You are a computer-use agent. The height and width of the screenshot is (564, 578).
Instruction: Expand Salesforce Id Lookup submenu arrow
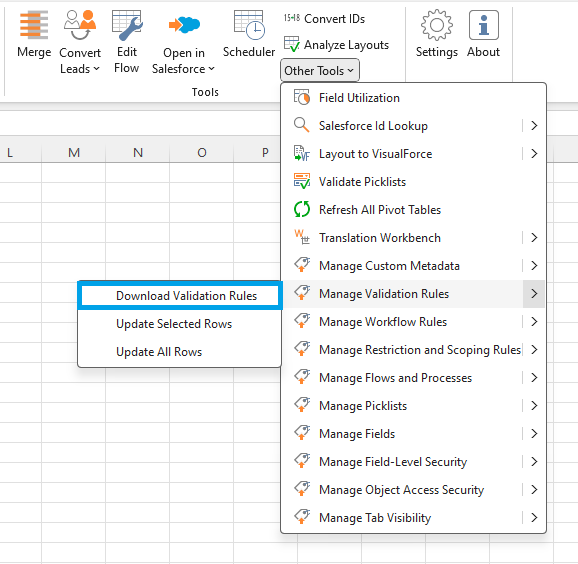pos(534,125)
